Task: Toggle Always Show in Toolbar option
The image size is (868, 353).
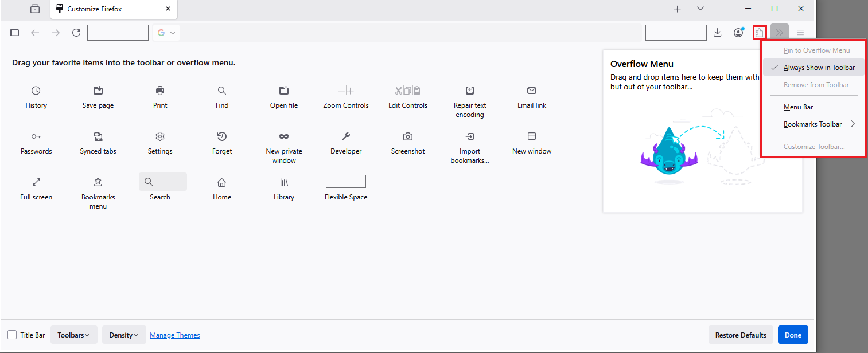Action: 813,68
